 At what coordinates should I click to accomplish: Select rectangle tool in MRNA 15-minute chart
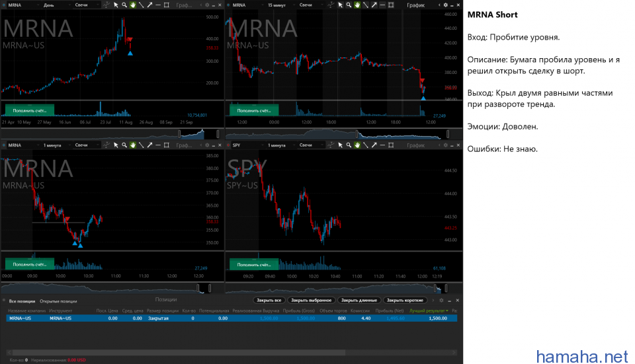[x=391, y=5]
